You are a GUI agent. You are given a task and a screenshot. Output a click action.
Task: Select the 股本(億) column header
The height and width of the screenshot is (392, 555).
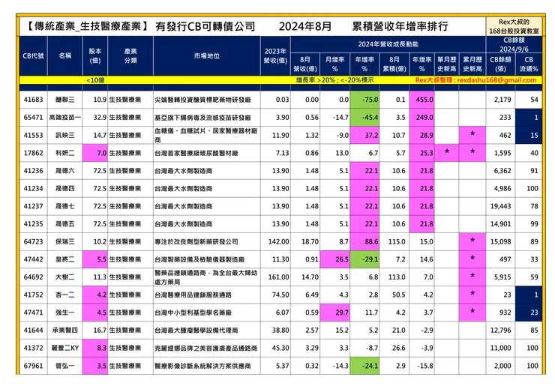[95, 56]
